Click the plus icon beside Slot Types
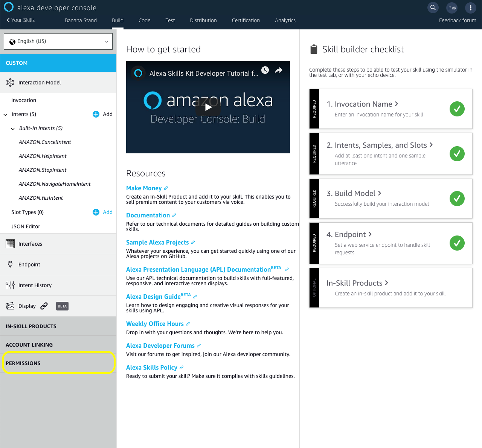This screenshot has width=482, height=448. click(96, 212)
